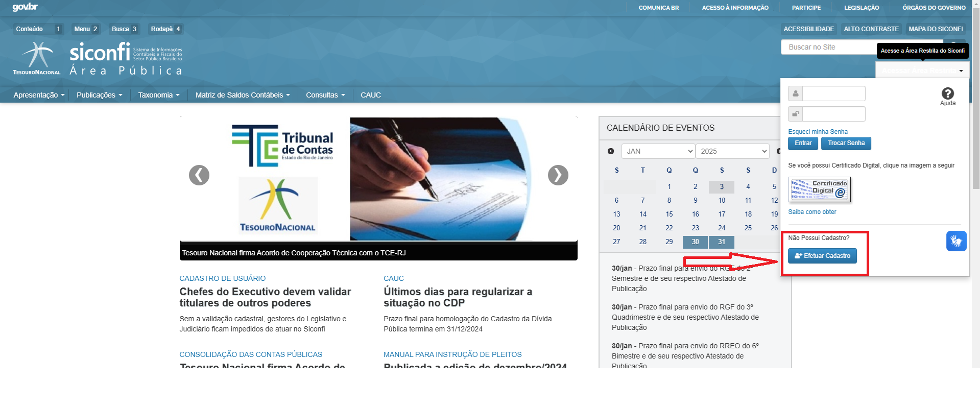Click the Entrar login button
This screenshot has width=980, height=406.
click(x=803, y=144)
